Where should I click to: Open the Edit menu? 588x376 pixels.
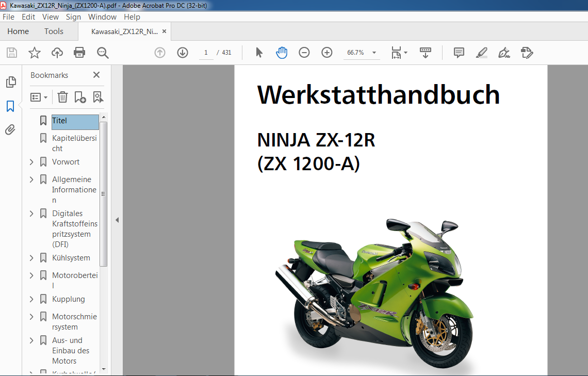[28, 17]
